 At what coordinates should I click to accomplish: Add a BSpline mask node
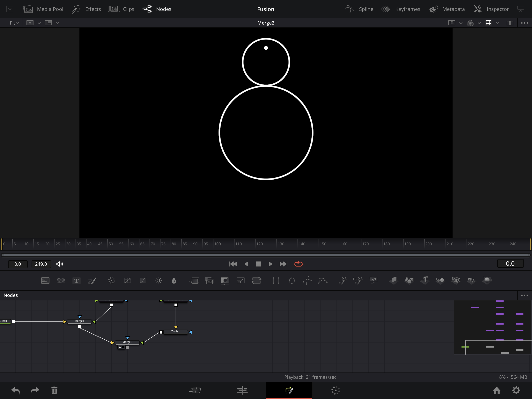point(323,281)
